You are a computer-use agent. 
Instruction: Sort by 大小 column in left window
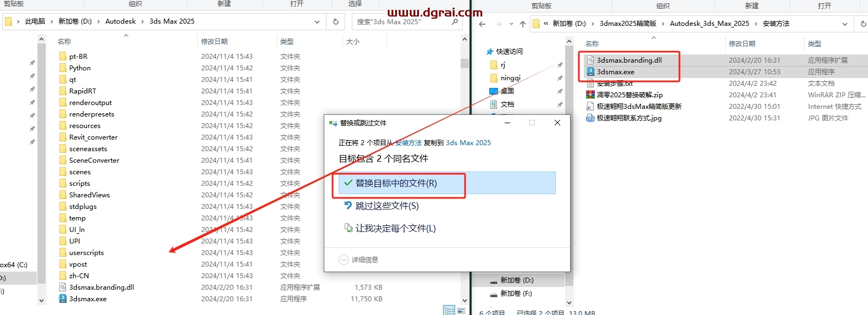pos(353,41)
